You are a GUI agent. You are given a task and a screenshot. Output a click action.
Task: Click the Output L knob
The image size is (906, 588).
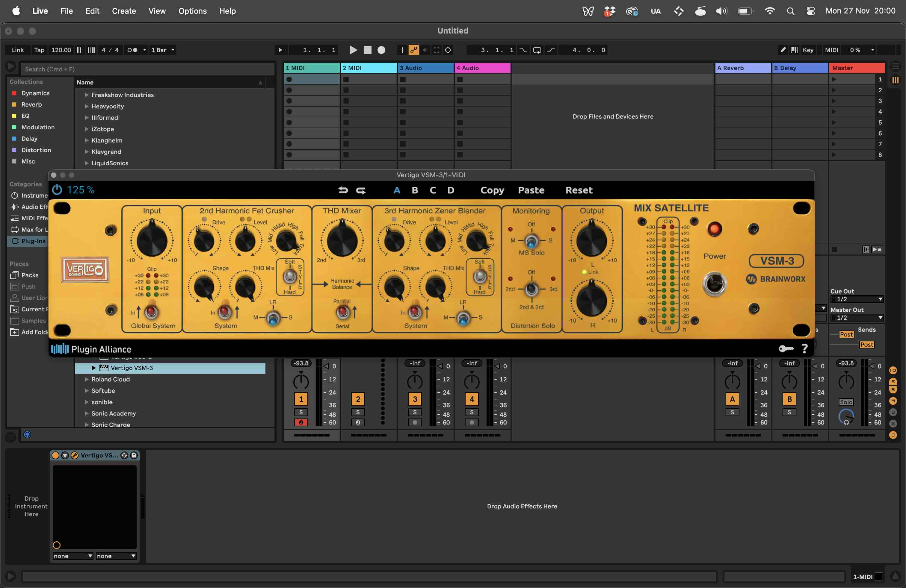tap(591, 240)
